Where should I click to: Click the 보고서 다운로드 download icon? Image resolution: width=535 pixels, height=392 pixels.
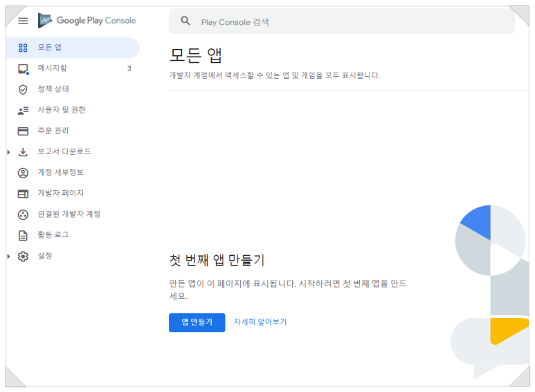point(23,152)
